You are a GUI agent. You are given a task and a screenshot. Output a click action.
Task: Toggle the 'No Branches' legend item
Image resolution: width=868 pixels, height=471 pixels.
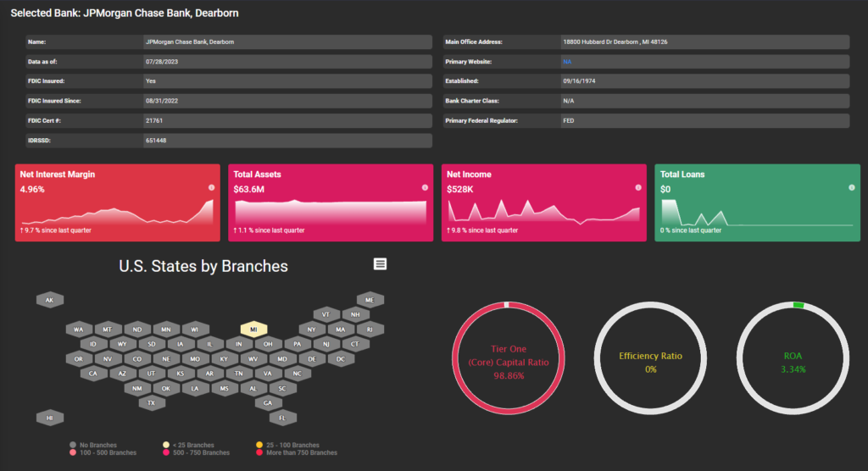(x=95, y=445)
